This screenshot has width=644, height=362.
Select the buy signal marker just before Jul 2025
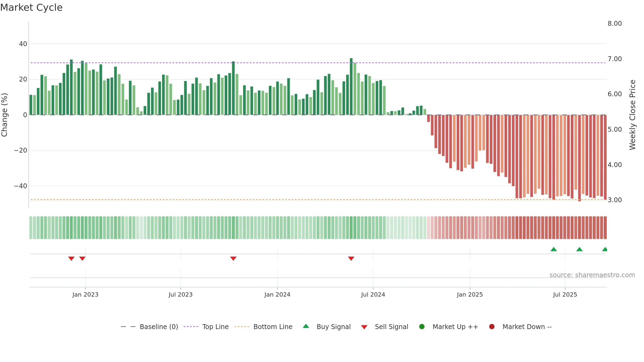[x=554, y=249]
